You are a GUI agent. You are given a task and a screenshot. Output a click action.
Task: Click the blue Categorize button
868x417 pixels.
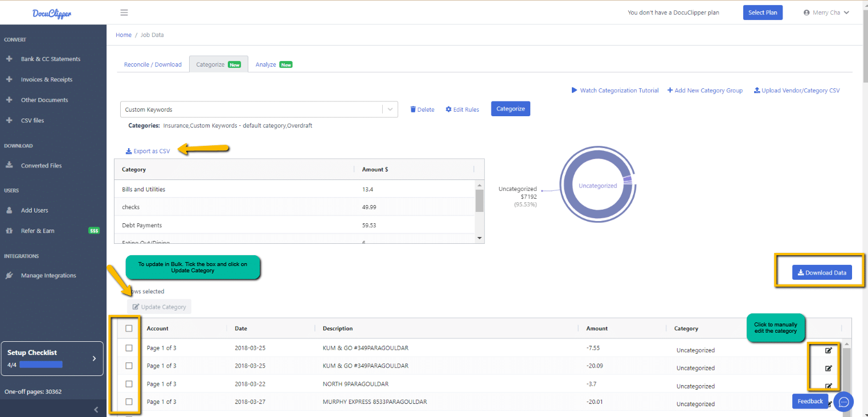[510, 108]
